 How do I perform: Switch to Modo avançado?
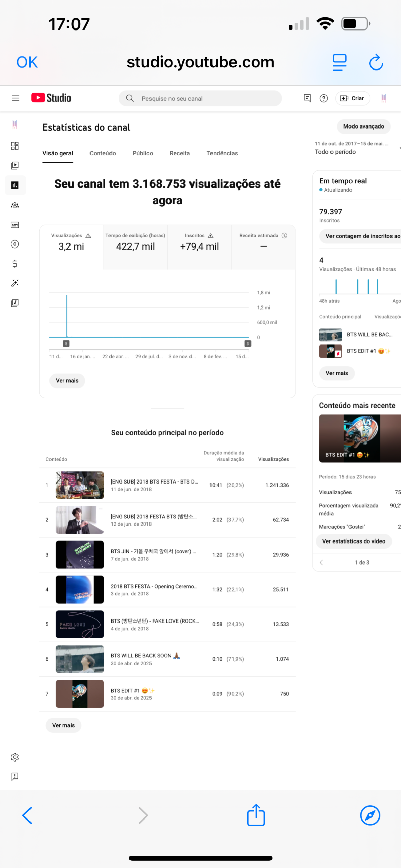coord(363,126)
